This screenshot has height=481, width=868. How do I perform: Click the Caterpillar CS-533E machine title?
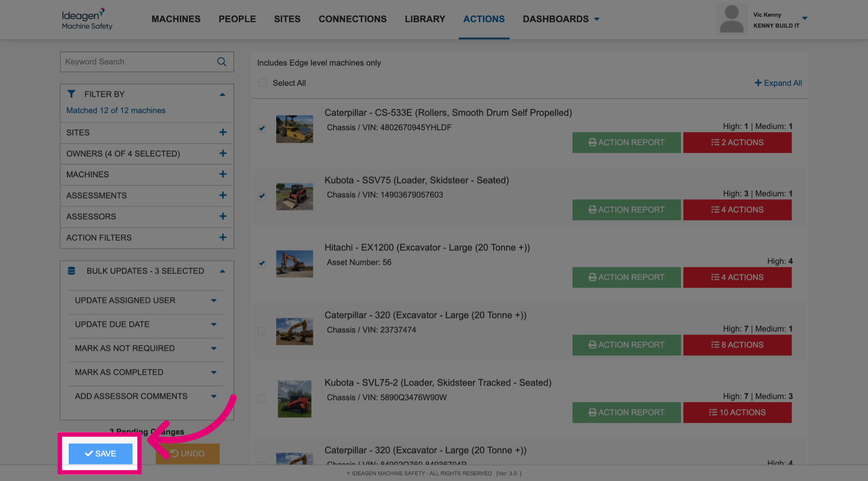[448, 113]
